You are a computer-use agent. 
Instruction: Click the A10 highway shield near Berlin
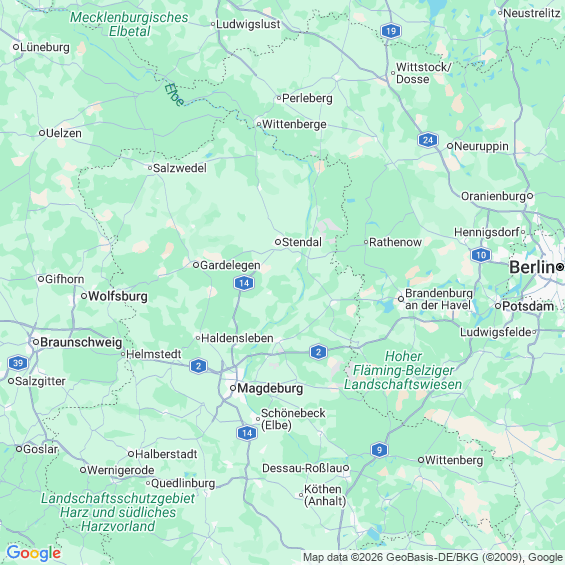pos(481,255)
